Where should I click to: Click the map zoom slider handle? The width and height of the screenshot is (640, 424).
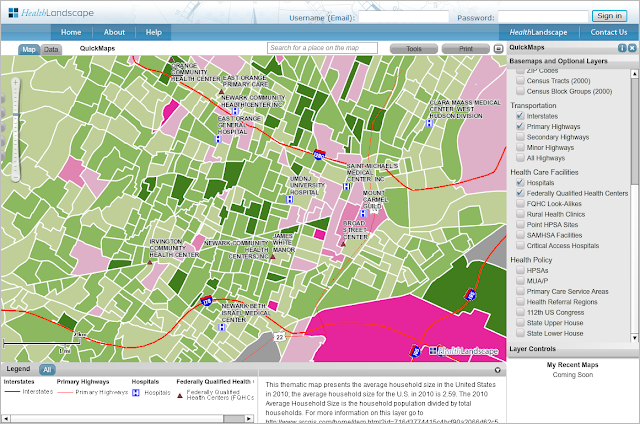coord(16,115)
